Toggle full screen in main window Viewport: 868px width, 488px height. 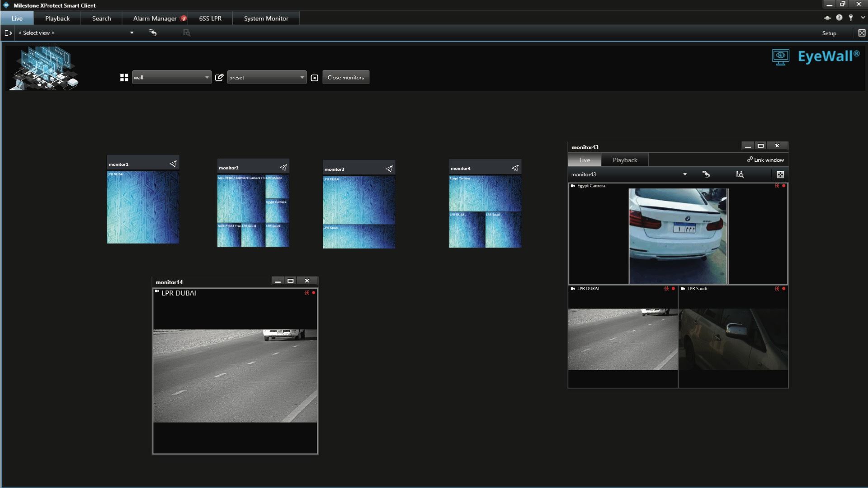click(862, 33)
